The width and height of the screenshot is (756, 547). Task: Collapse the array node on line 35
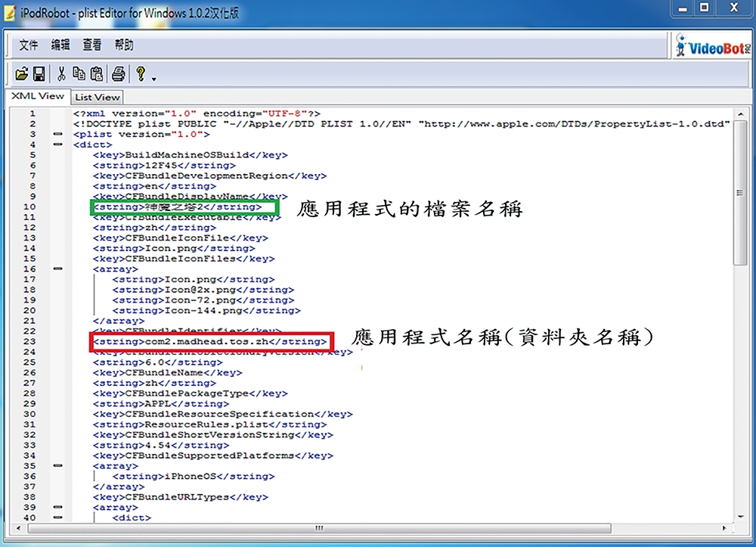58,465
